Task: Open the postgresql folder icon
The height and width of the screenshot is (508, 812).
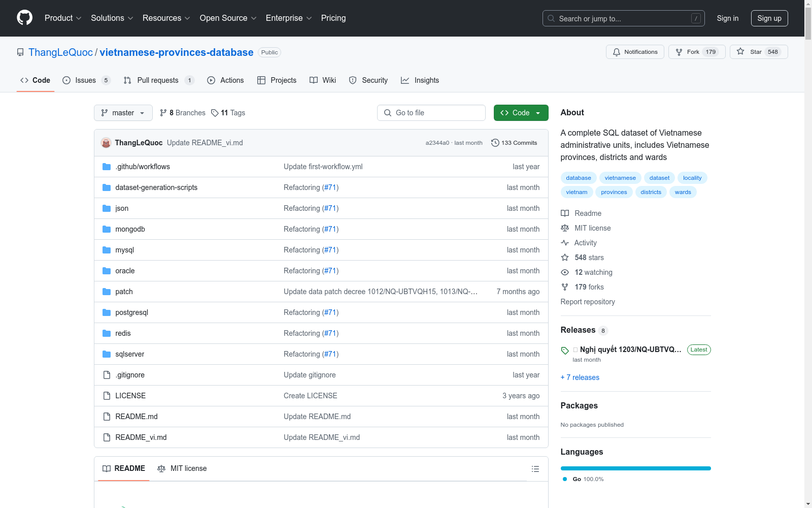Action: 107,312
